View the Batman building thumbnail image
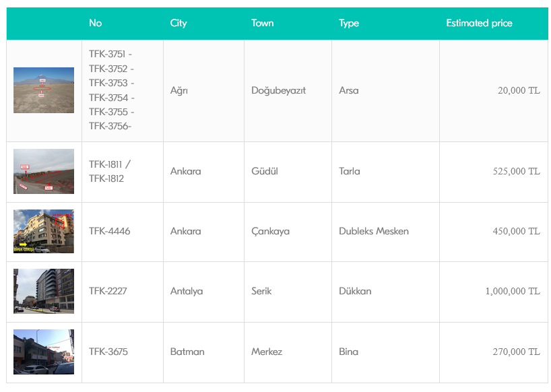 [x=44, y=352]
